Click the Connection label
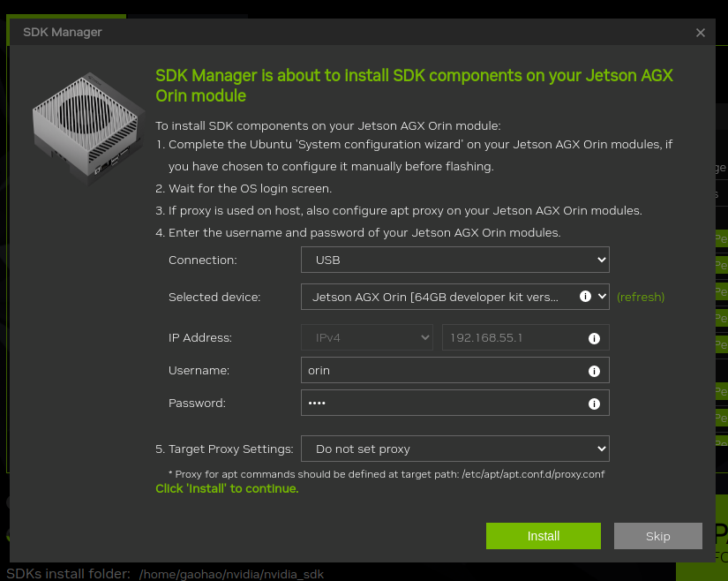The image size is (728, 581). 202,260
